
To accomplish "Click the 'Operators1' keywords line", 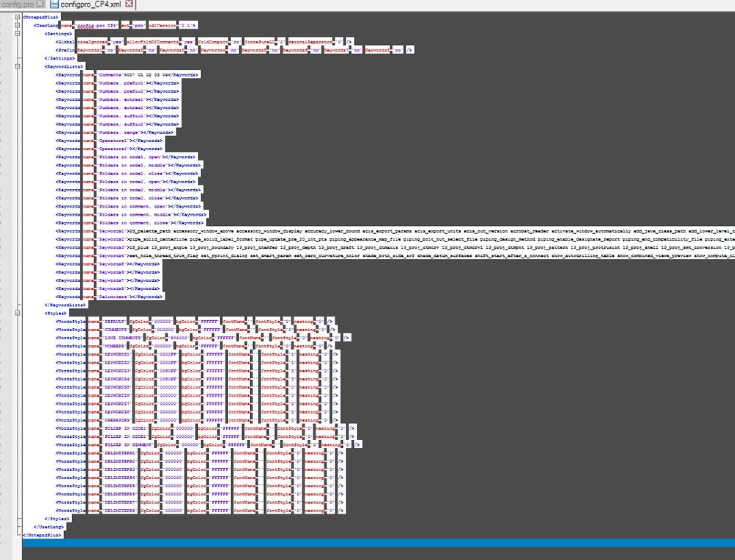I will click(109, 141).
